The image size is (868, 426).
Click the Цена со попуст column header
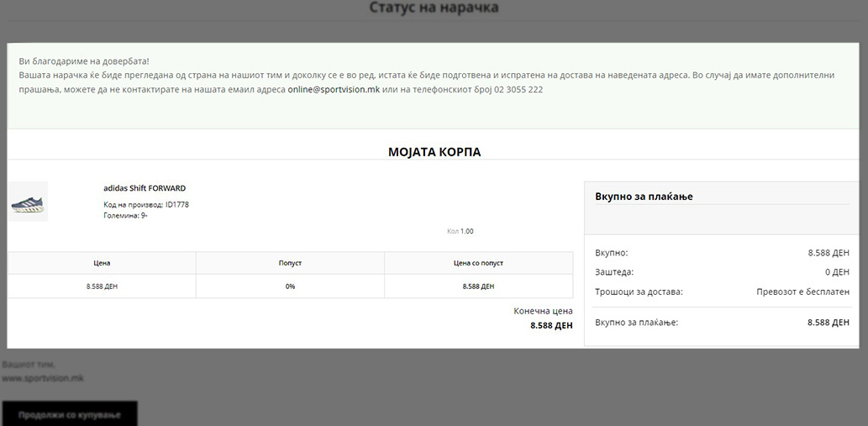point(478,263)
